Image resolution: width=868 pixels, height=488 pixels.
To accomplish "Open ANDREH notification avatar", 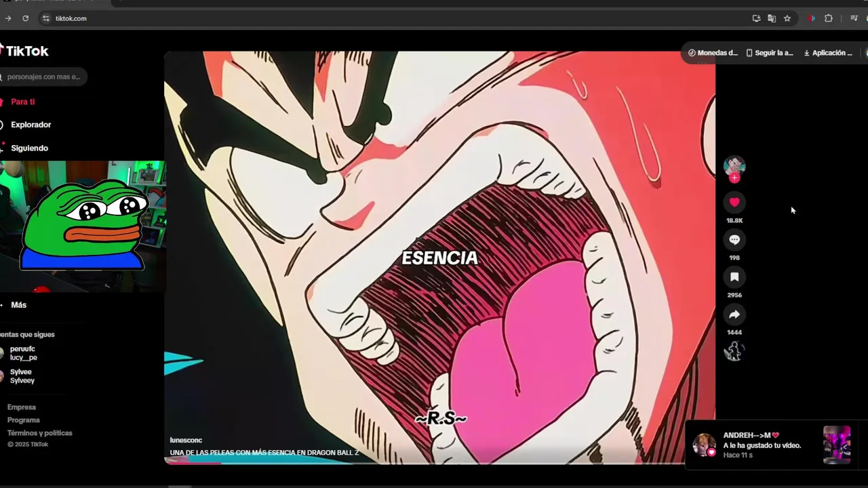I will pos(704,445).
